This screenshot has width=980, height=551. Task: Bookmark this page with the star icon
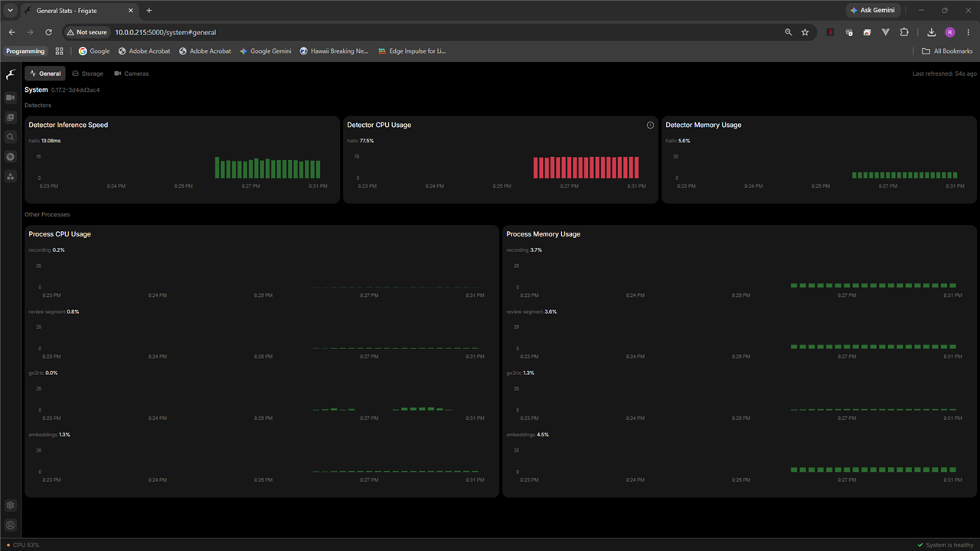pos(805,32)
